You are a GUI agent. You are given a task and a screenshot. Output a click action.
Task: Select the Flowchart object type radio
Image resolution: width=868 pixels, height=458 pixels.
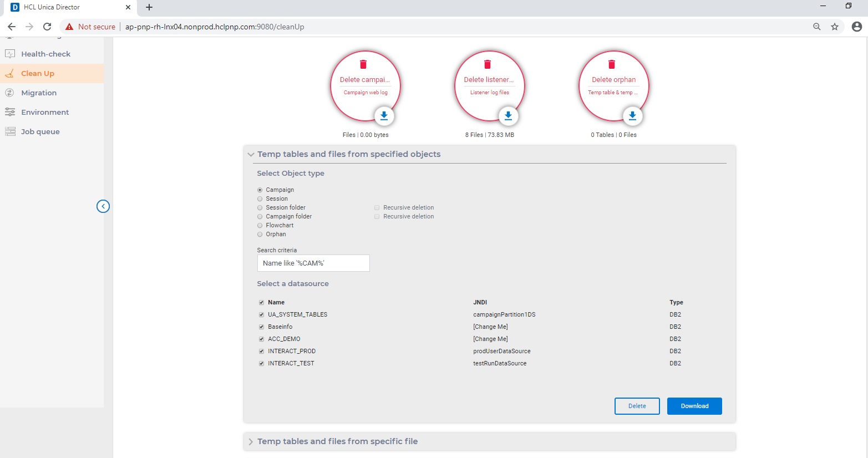coord(260,226)
